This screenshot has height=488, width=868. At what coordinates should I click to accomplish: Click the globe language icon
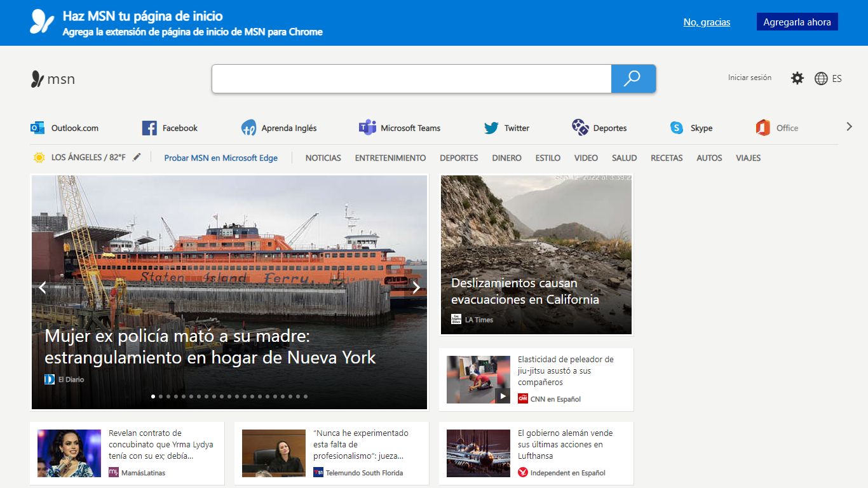(x=821, y=78)
